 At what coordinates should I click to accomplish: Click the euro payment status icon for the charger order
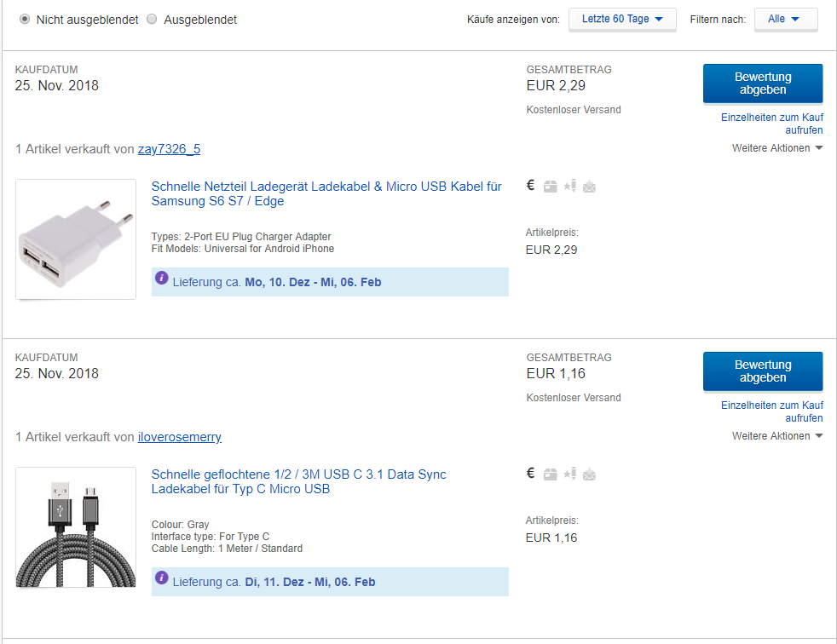(x=530, y=185)
